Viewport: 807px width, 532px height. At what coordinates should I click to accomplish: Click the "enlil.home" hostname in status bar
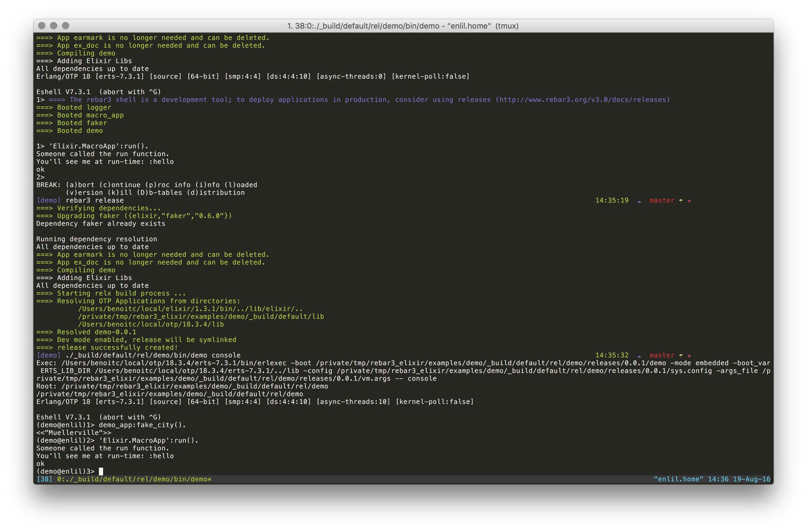[x=678, y=479]
